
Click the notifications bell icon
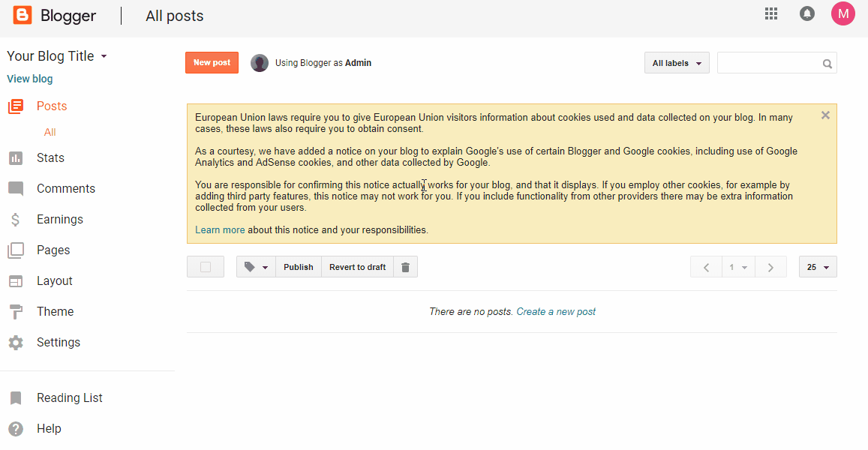(x=807, y=13)
